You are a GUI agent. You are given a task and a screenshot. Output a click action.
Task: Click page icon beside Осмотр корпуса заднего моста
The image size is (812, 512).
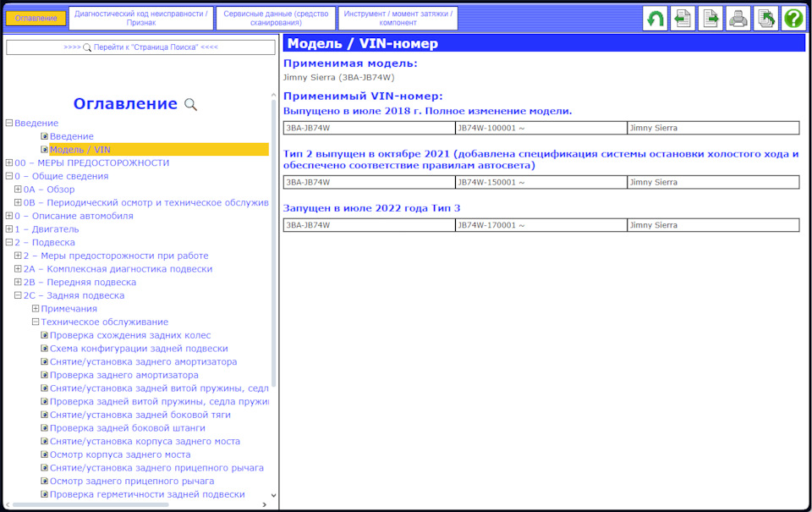(45, 454)
